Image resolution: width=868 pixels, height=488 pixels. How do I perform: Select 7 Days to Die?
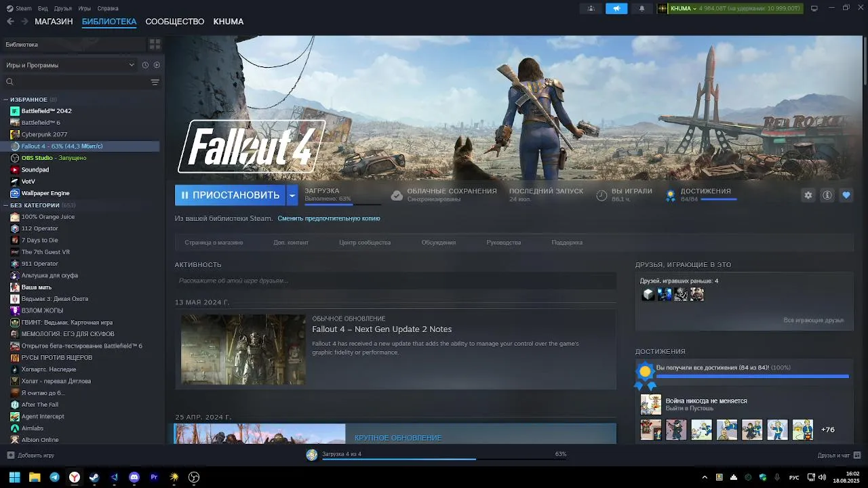tap(39, 240)
